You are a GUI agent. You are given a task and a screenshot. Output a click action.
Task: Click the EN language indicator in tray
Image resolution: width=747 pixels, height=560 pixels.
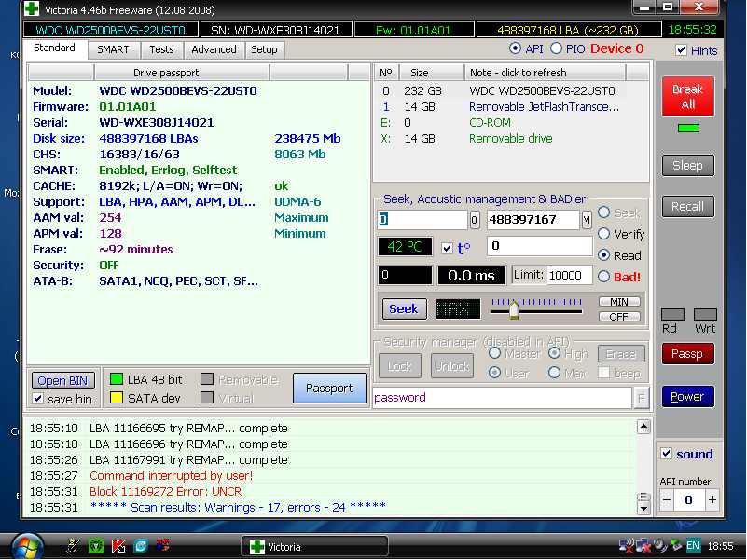click(693, 545)
